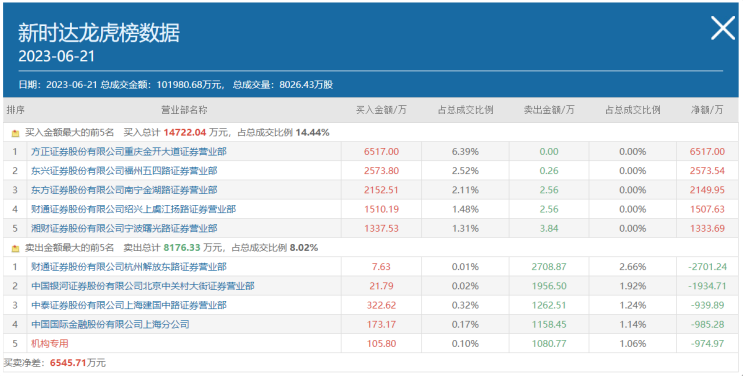Open 东兴证券股份有限公司福州五四路证券营业部 link

(124, 171)
